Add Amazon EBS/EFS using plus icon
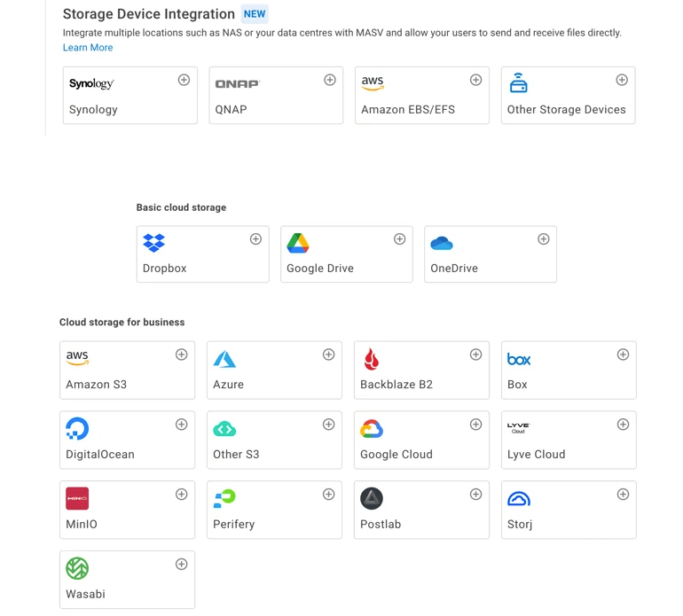The image size is (683, 616). pos(475,80)
